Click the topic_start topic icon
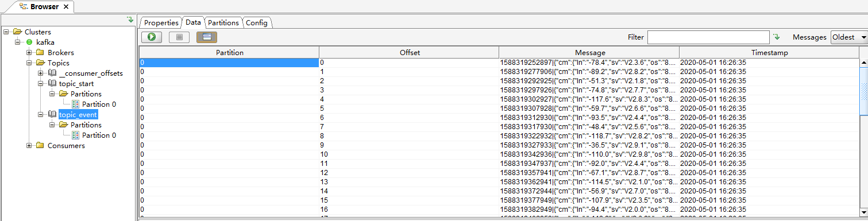The width and height of the screenshot is (868, 221). coord(52,84)
